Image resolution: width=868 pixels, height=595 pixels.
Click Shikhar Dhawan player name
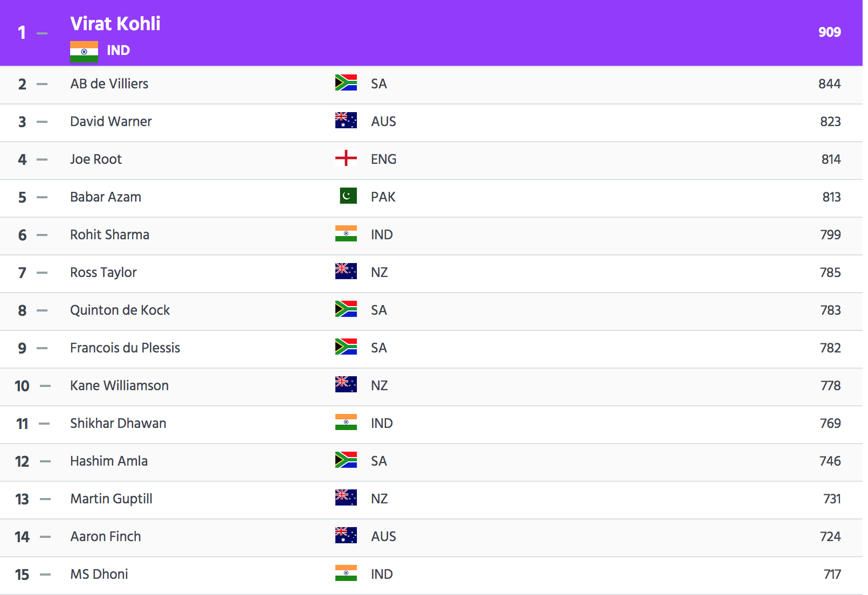118,423
